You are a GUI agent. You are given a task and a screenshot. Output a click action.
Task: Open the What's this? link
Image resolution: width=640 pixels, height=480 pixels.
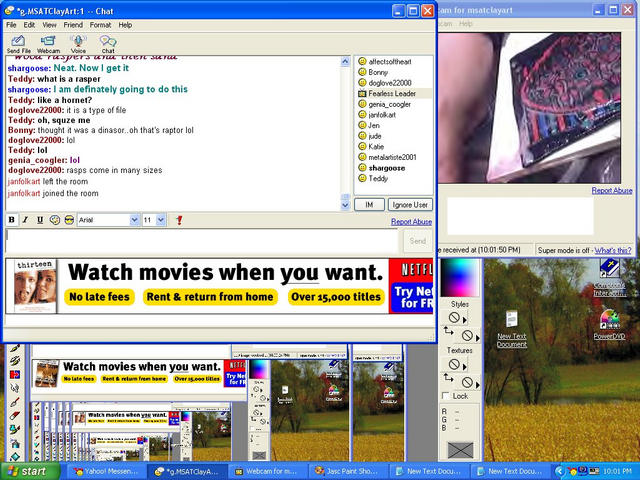[613, 250]
